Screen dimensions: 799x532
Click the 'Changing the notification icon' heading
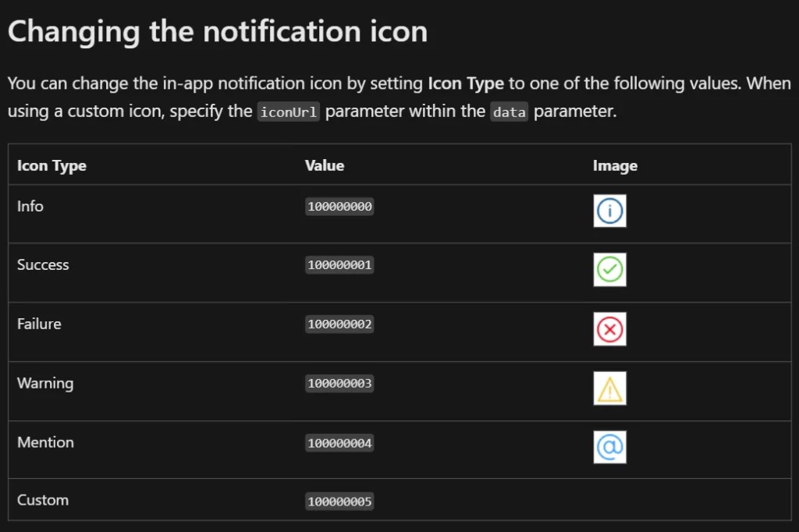click(x=218, y=32)
